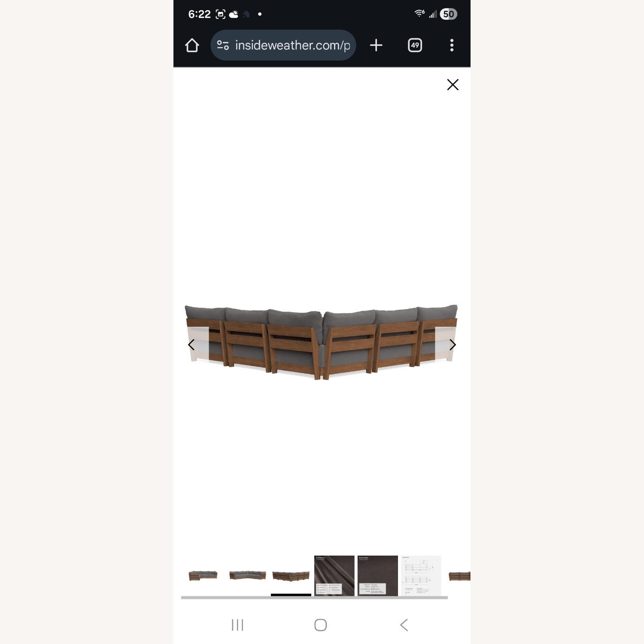Open a new tab with plus icon
644x644 pixels.
[x=376, y=45]
